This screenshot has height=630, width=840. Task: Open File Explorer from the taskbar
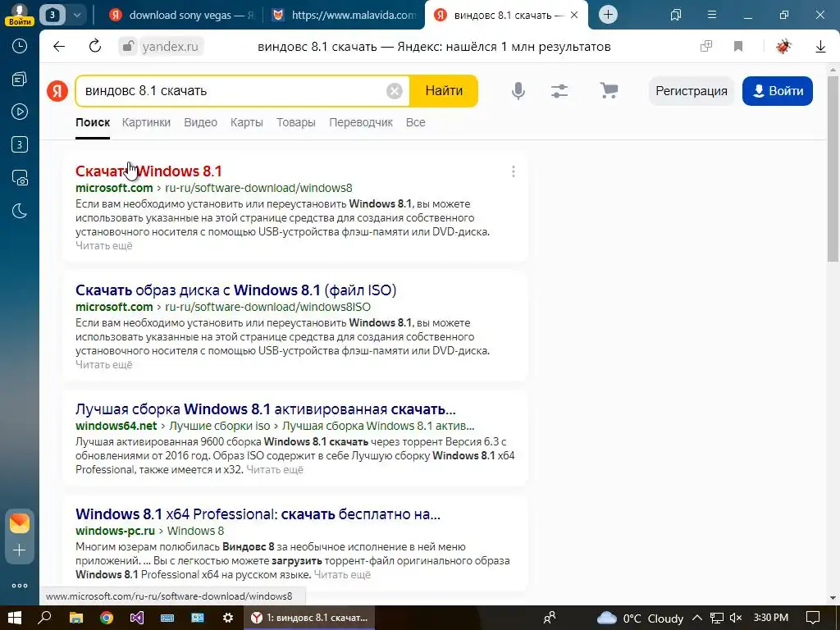pos(76,618)
